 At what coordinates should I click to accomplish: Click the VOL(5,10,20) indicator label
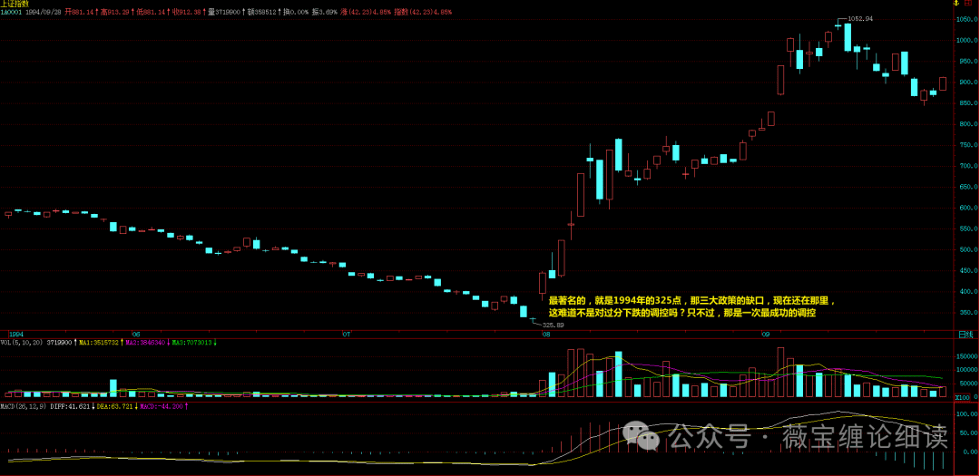pyautogui.click(x=21, y=343)
